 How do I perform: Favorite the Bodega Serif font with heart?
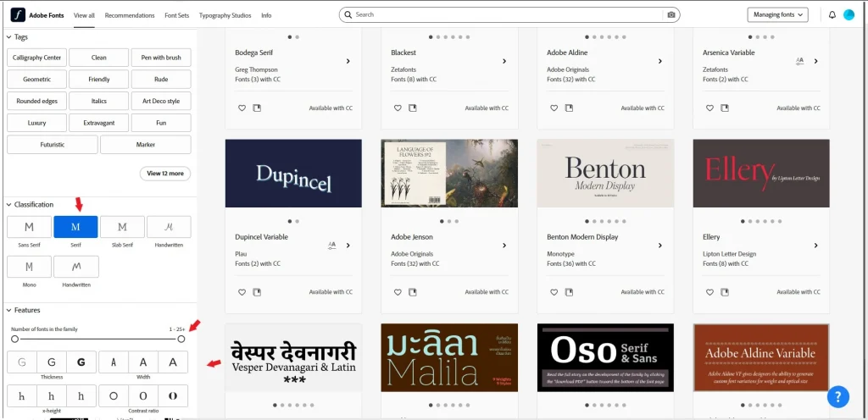tap(242, 108)
